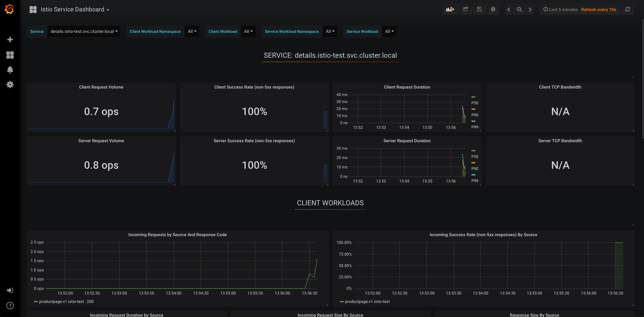Image resolution: width=644 pixels, height=317 pixels.
Task: Click the Add panel icon
Action: pos(450,9)
